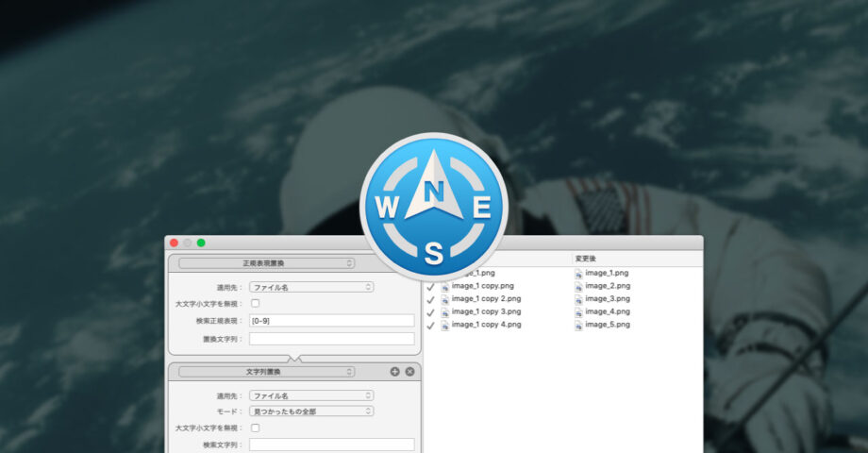Click file icon of renamed image_5.png
Viewport: 868px width, 453px height.
click(578, 325)
